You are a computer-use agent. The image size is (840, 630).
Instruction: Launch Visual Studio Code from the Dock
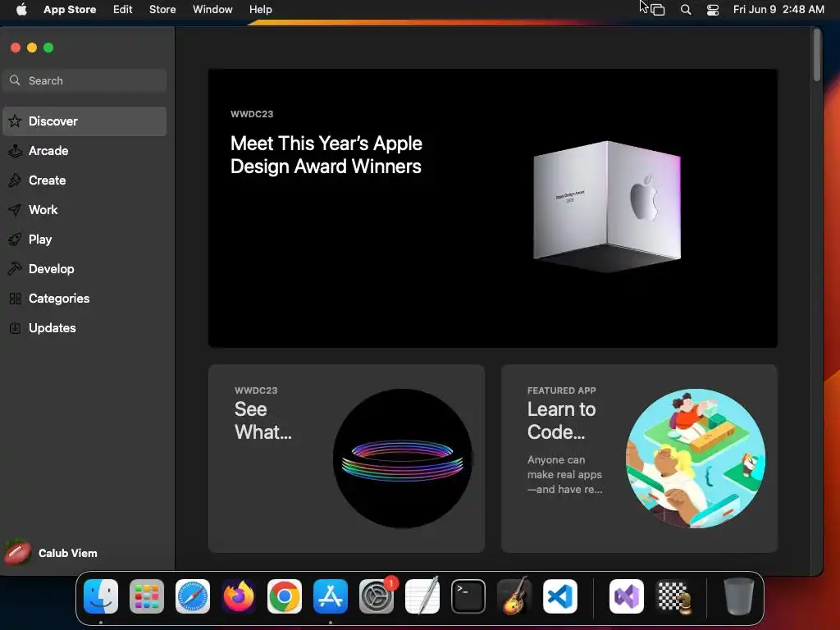560,596
